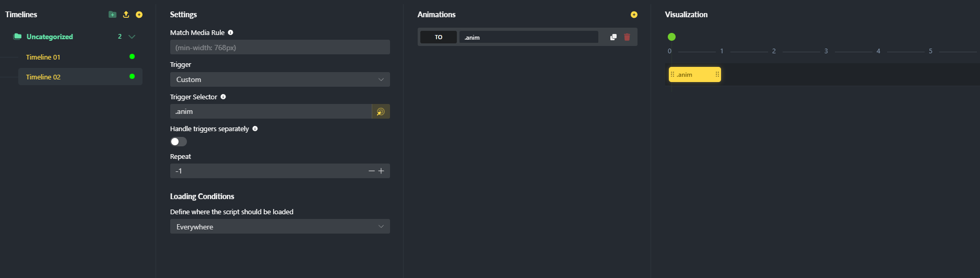Screen dimensions: 980x278
Task: Increase Repeat value with the plus button
Action: click(381, 171)
